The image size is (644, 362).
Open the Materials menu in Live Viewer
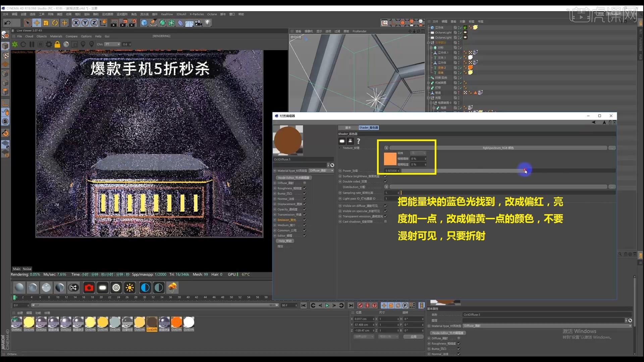pos(56,36)
